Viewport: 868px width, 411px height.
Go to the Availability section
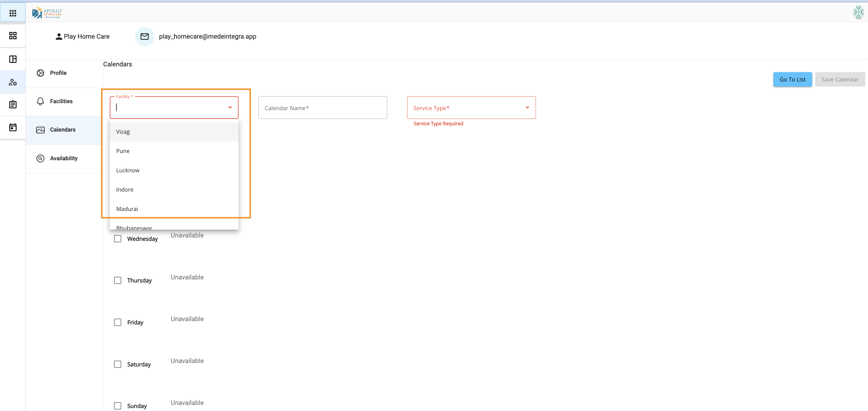[63, 158]
